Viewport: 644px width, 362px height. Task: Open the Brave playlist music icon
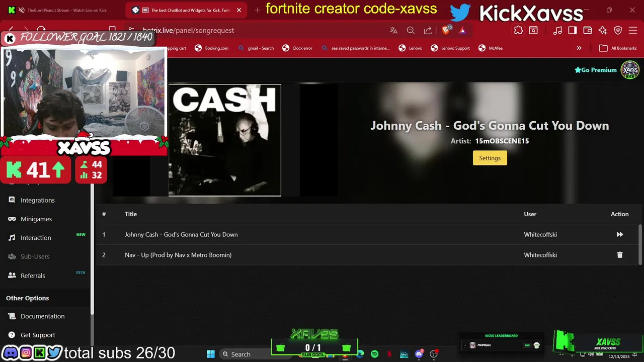(557, 31)
